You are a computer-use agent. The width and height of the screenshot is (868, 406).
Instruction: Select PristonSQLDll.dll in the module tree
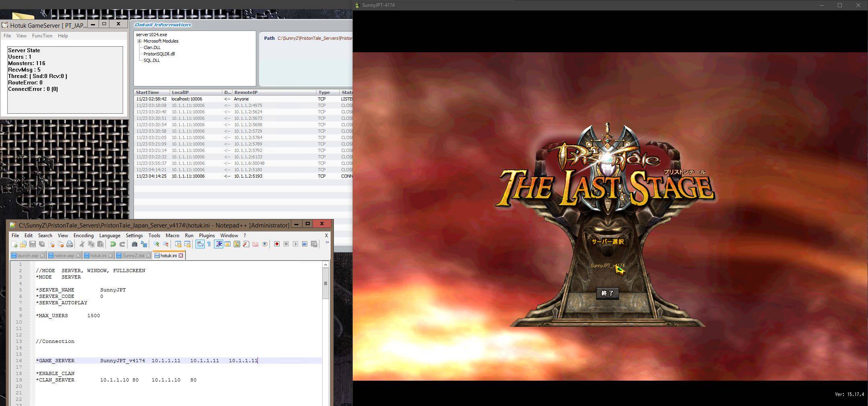(x=159, y=54)
